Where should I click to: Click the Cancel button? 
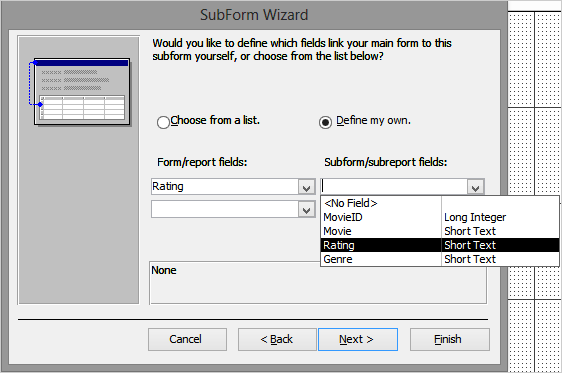coord(187,339)
